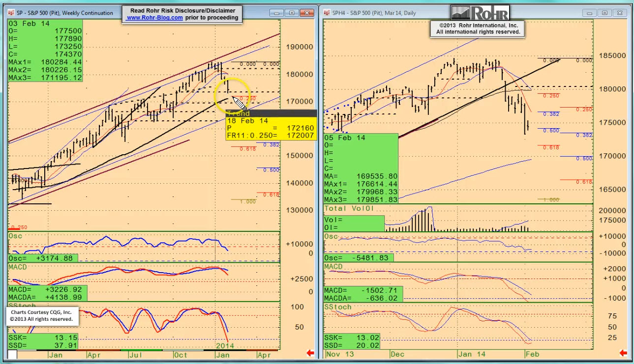Select the SStoch study label in daily chart

point(338,307)
